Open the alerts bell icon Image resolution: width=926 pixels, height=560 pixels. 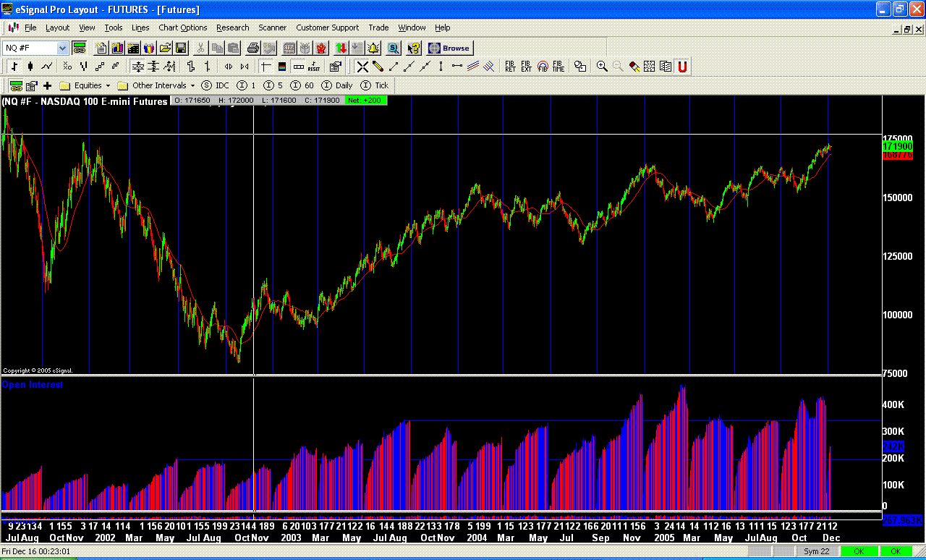pos(373,48)
